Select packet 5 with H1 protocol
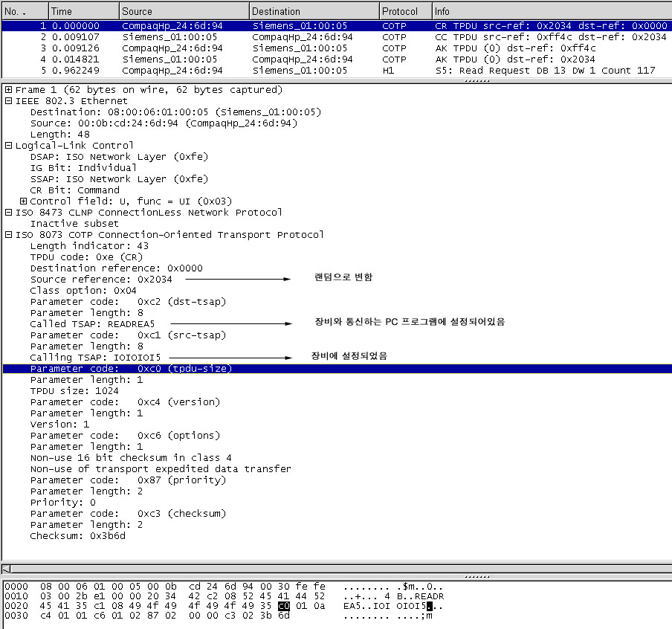 [335, 71]
